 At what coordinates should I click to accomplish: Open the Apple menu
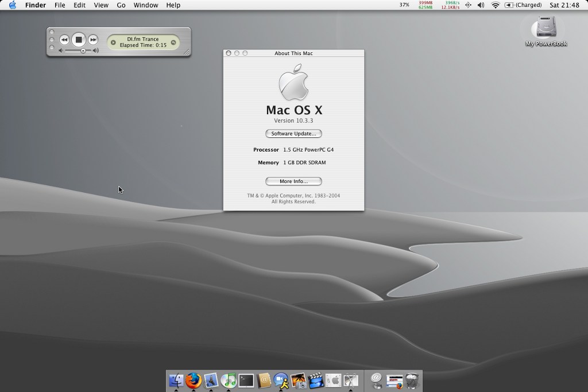coord(12,5)
